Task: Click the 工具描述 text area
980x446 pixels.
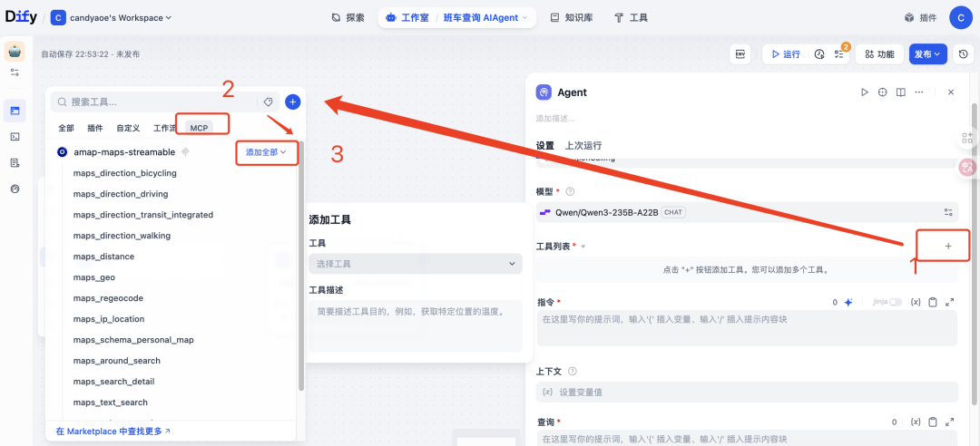Action: [416, 325]
